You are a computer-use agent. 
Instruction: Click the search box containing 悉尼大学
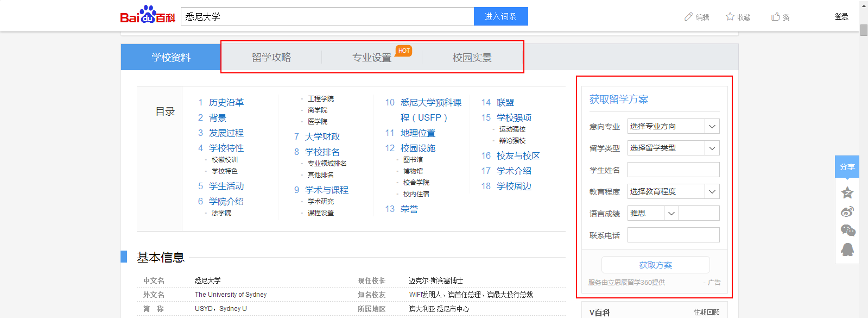click(x=327, y=16)
